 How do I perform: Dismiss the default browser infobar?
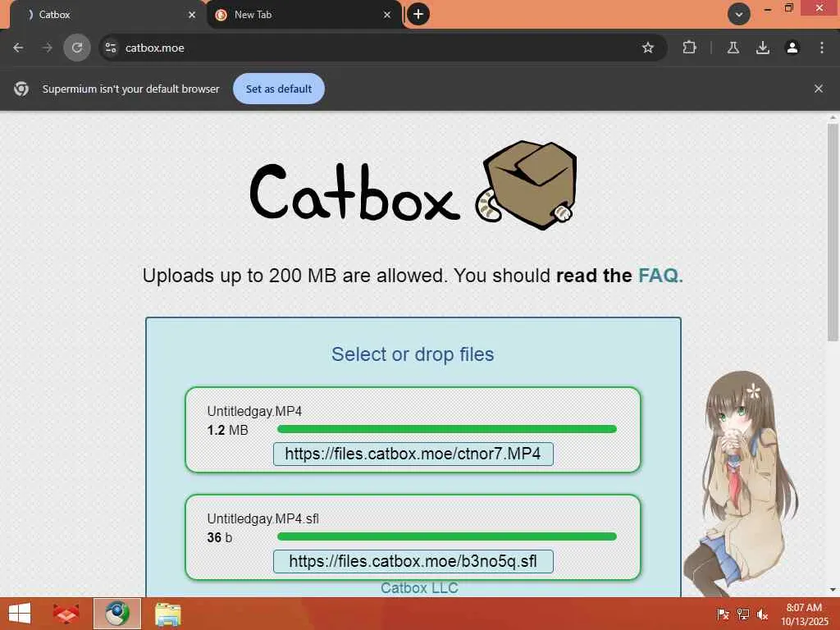coord(818,89)
